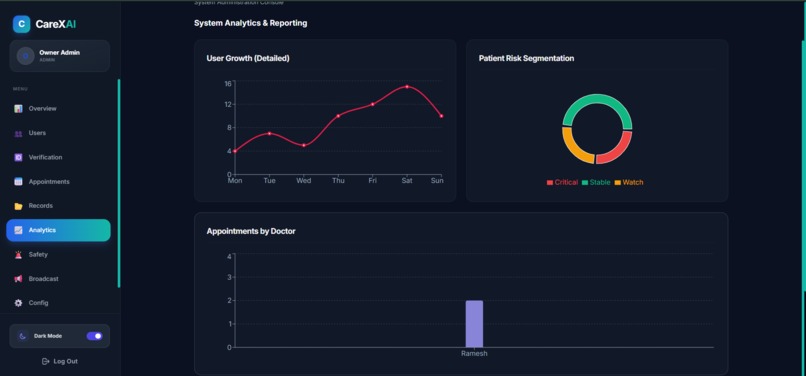Open the Broadcast section

pyautogui.click(x=58, y=279)
